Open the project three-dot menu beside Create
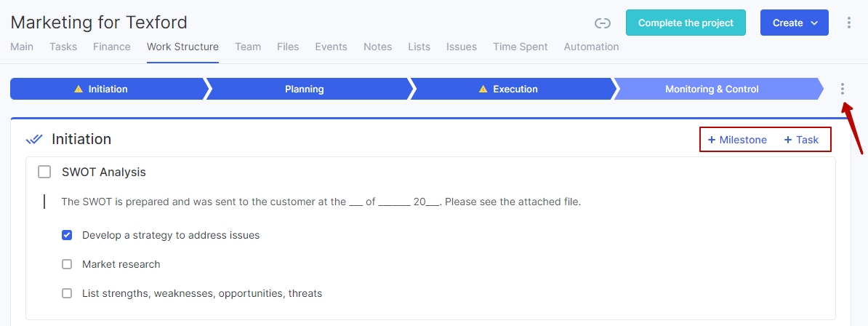Screen dimensions: 868x326 (x=849, y=23)
